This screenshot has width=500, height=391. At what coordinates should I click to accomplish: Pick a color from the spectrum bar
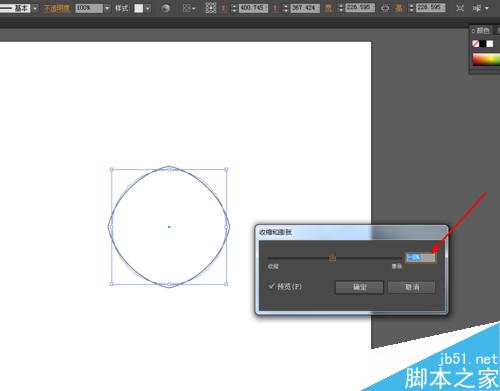coord(486,60)
